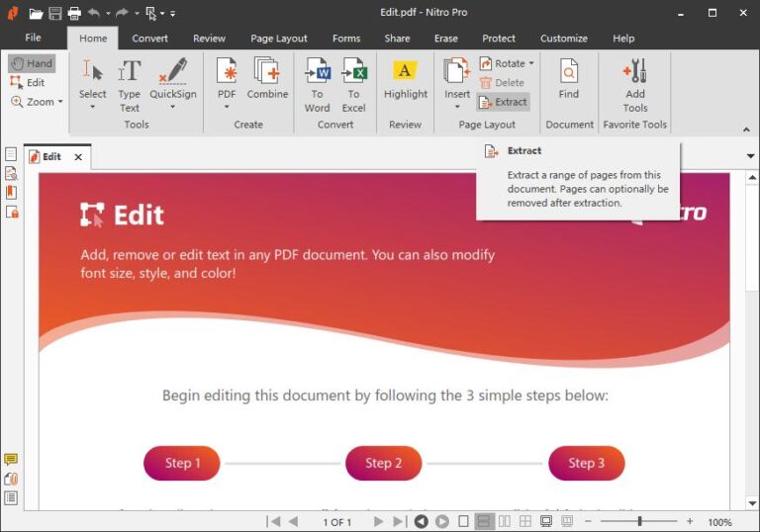
Task: Click the Extract pages button
Action: pos(504,102)
